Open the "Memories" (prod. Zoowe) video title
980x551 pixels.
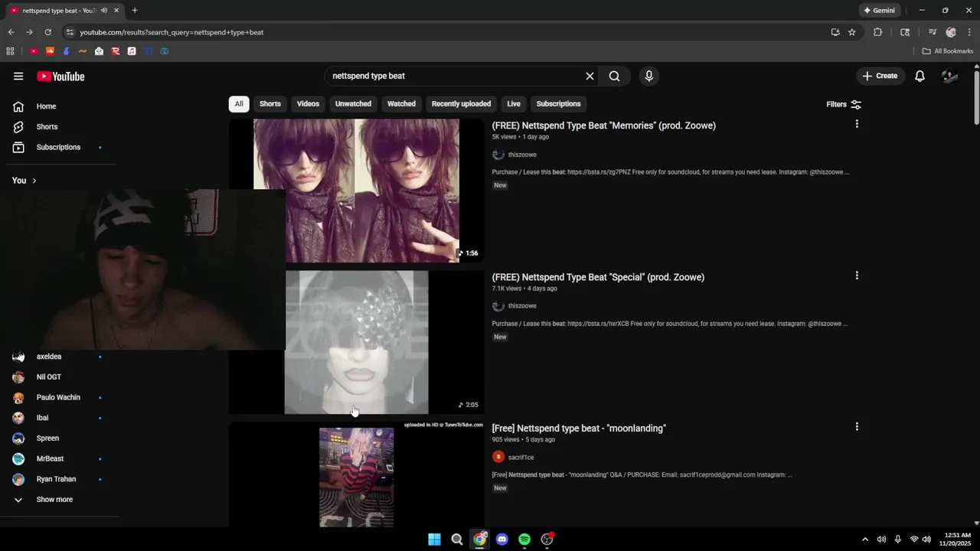click(x=603, y=126)
